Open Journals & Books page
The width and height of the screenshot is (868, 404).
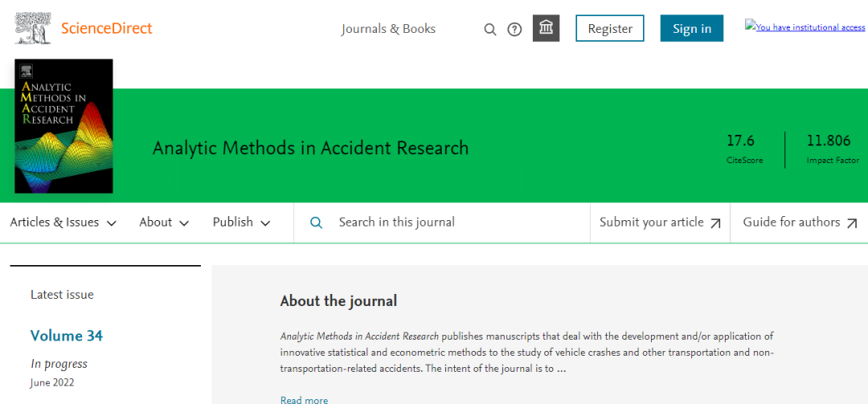click(x=388, y=29)
